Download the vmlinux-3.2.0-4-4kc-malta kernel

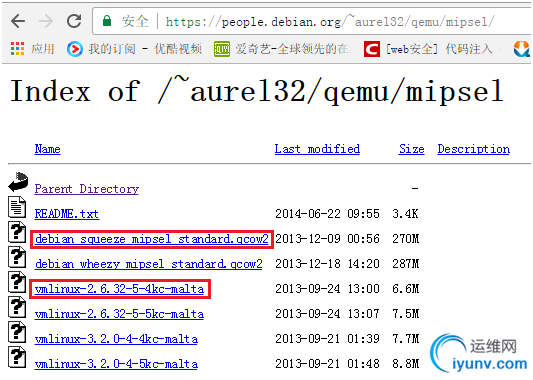tap(116, 339)
